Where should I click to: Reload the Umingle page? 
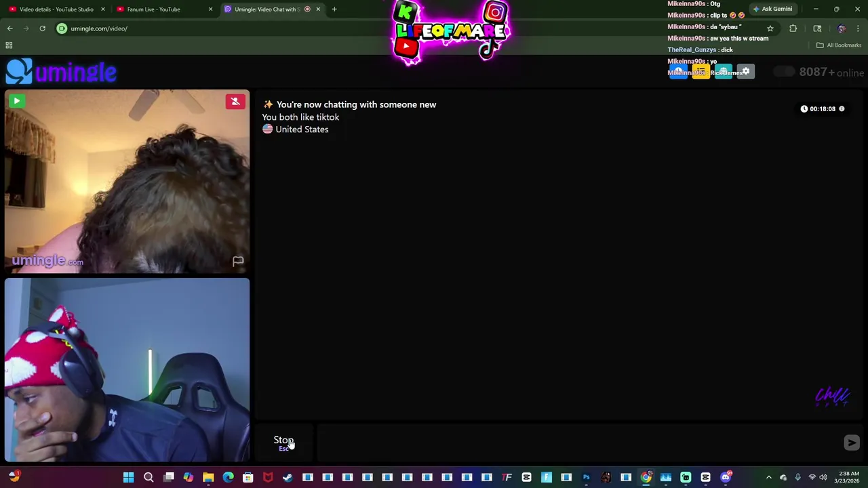(42, 28)
